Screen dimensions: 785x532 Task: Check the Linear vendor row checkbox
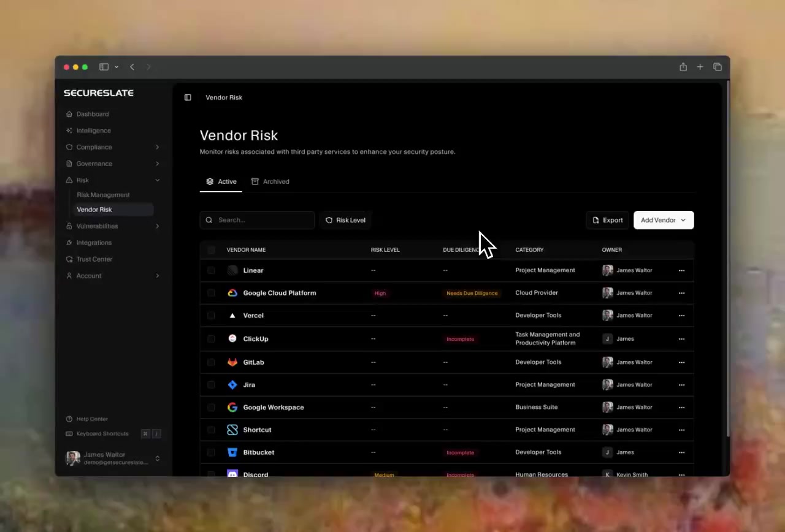pyautogui.click(x=211, y=270)
